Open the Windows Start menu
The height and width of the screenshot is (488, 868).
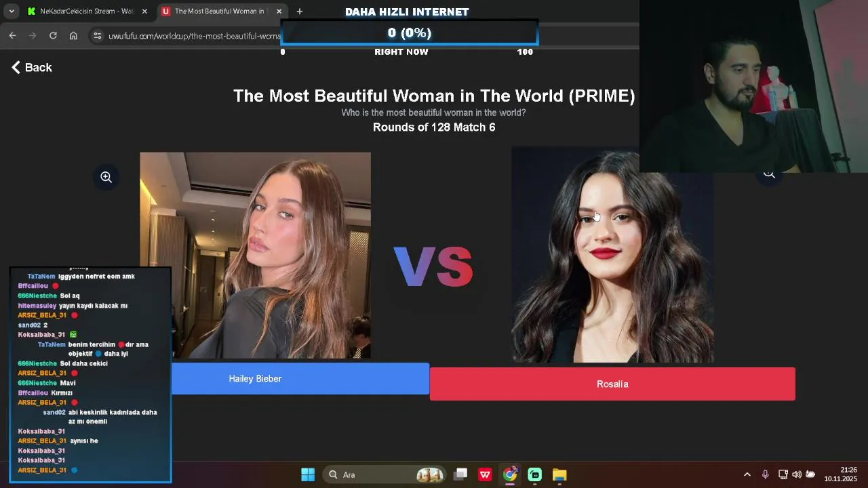[308, 474]
